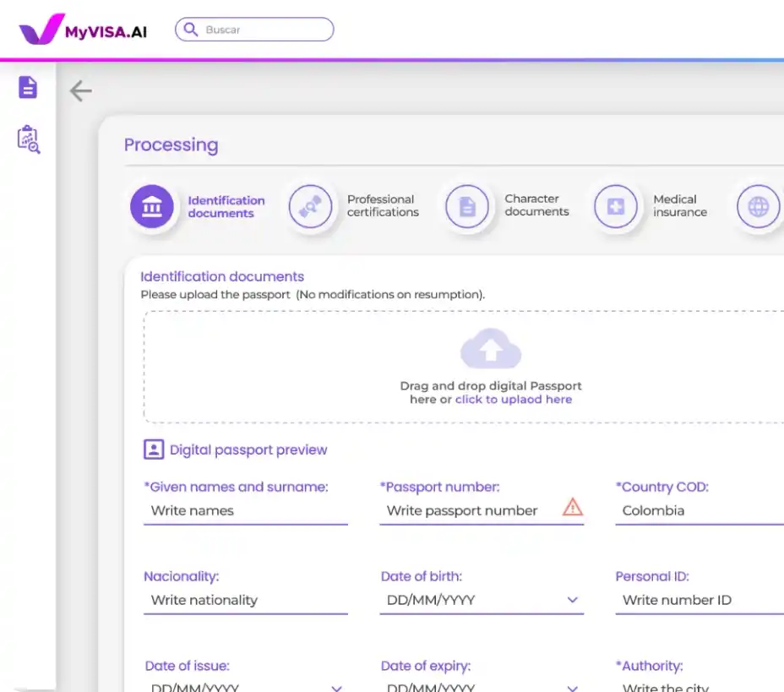
Task: Go back using the left arrow
Action: click(80, 90)
